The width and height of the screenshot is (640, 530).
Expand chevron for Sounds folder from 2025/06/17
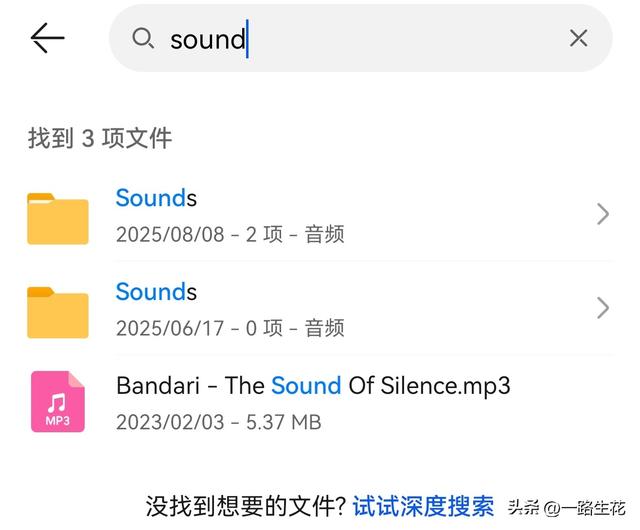click(x=602, y=308)
